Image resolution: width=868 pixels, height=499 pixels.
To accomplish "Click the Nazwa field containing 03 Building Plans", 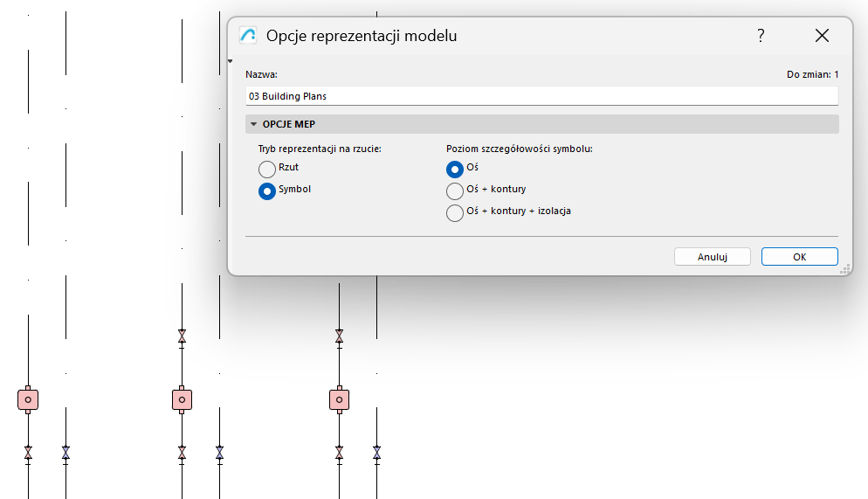I will (x=541, y=96).
